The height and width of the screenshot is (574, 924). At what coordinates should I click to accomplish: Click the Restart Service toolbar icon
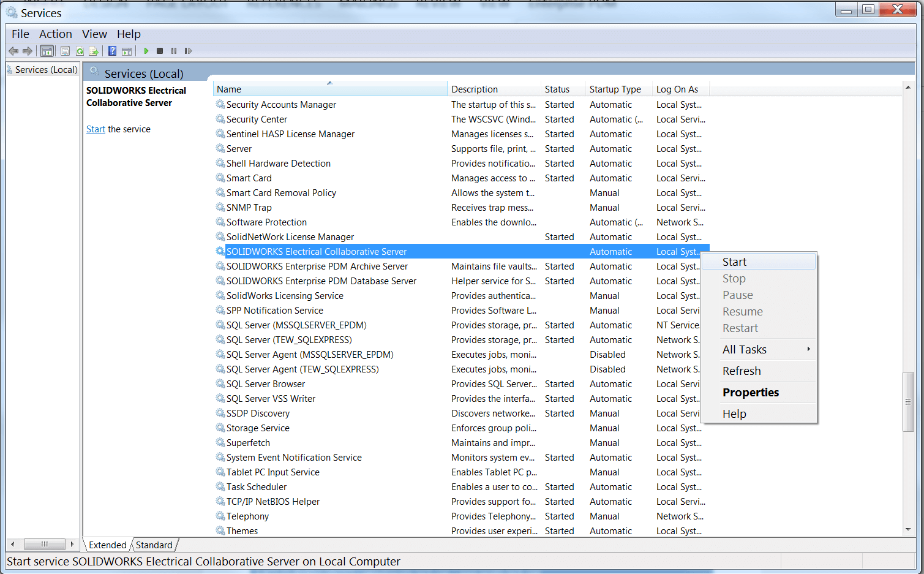[188, 51]
